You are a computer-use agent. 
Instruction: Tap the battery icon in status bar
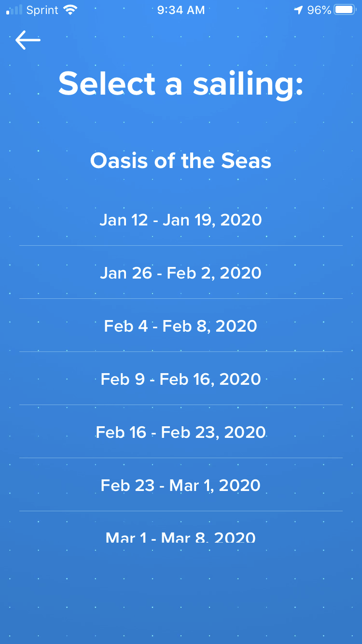click(x=345, y=10)
